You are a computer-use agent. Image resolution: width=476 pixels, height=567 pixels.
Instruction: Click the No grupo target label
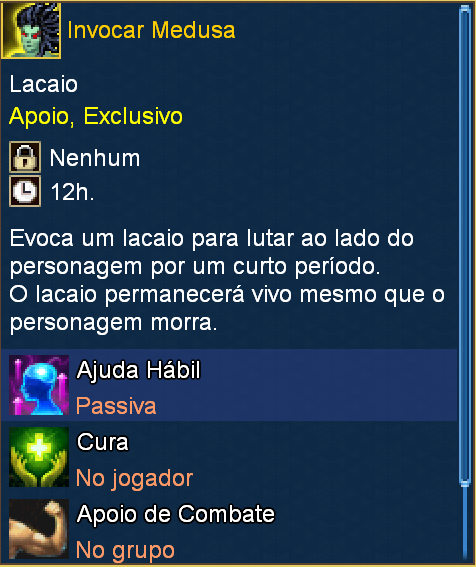pos(125,550)
